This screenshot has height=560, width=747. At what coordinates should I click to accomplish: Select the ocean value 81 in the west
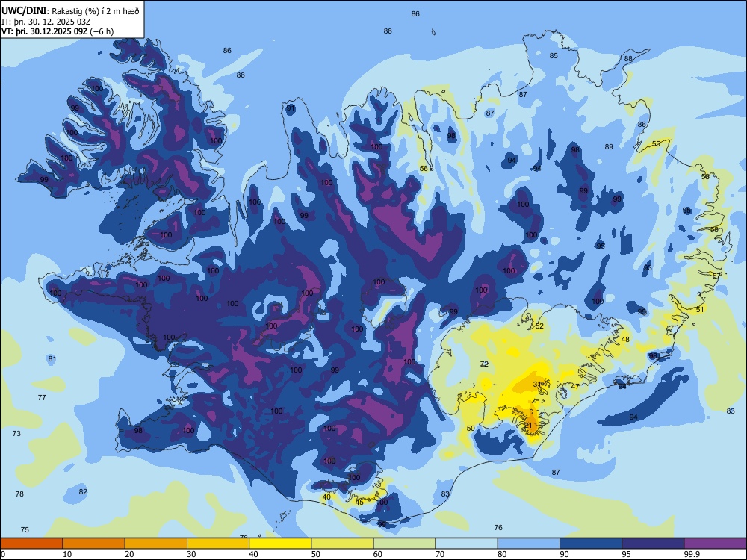click(52, 358)
